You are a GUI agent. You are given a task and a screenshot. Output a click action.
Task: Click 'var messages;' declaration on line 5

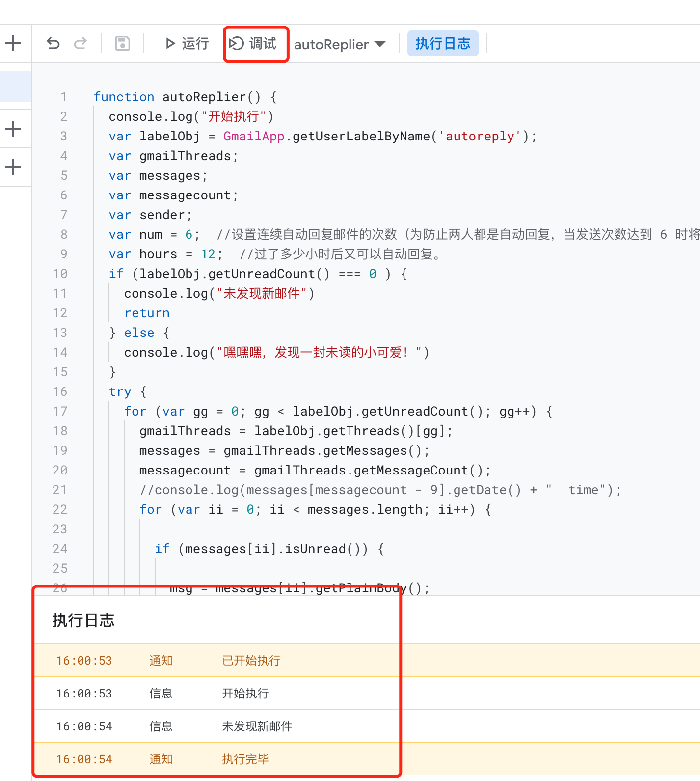coord(158,175)
